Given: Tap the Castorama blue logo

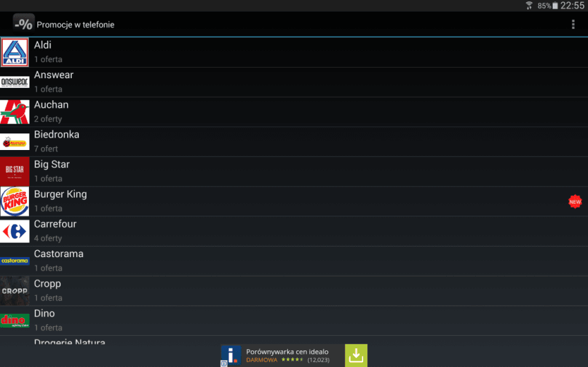Looking at the screenshot, I should [15, 261].
